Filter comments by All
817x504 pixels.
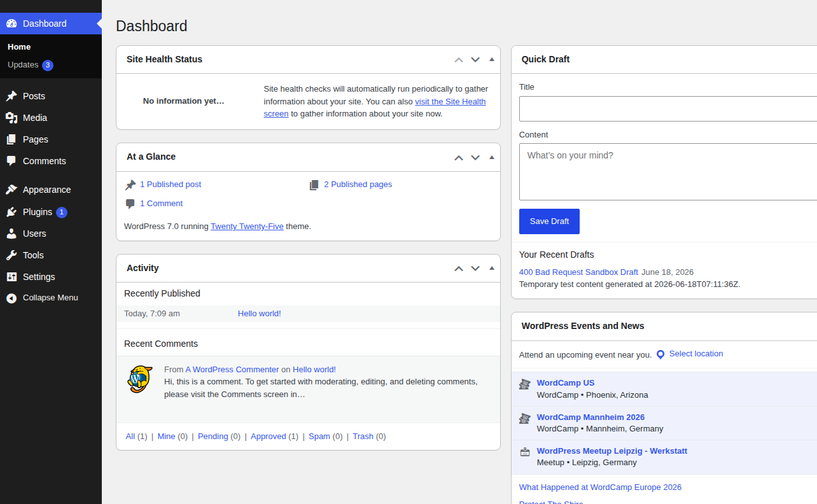point(130,437)
